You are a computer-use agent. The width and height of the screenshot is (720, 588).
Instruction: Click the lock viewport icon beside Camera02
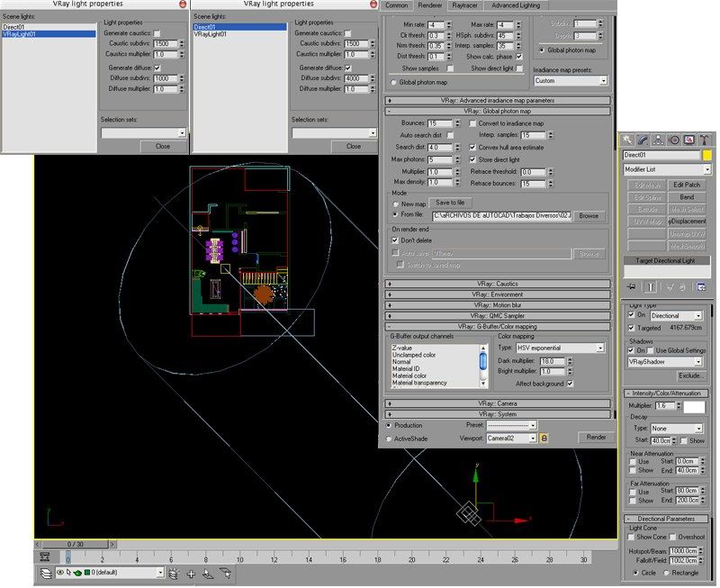[544, 439]
